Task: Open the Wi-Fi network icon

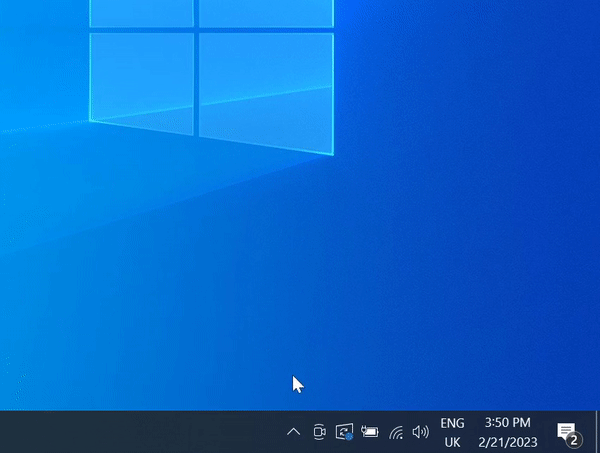Action: pyautogui.click(x=396, y=433)
